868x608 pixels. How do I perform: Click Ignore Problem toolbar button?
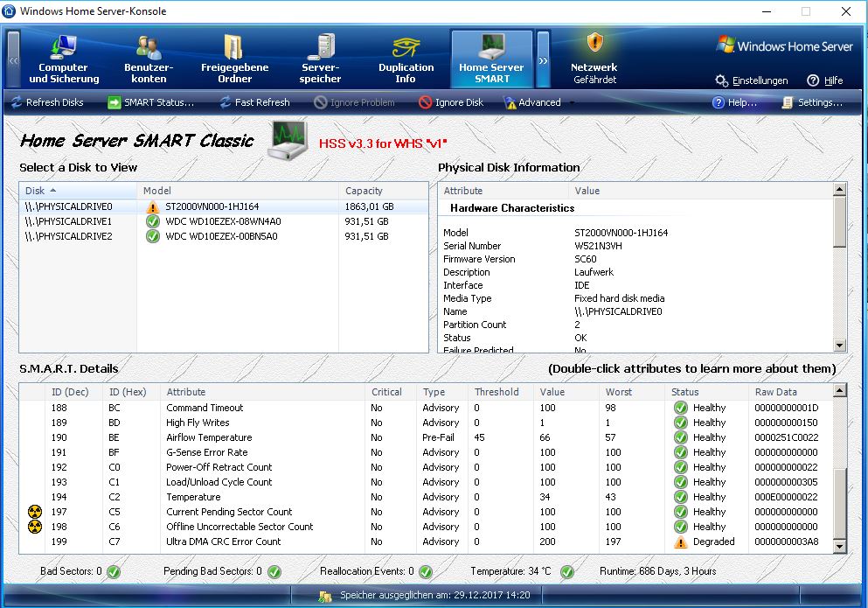point(354,102)
